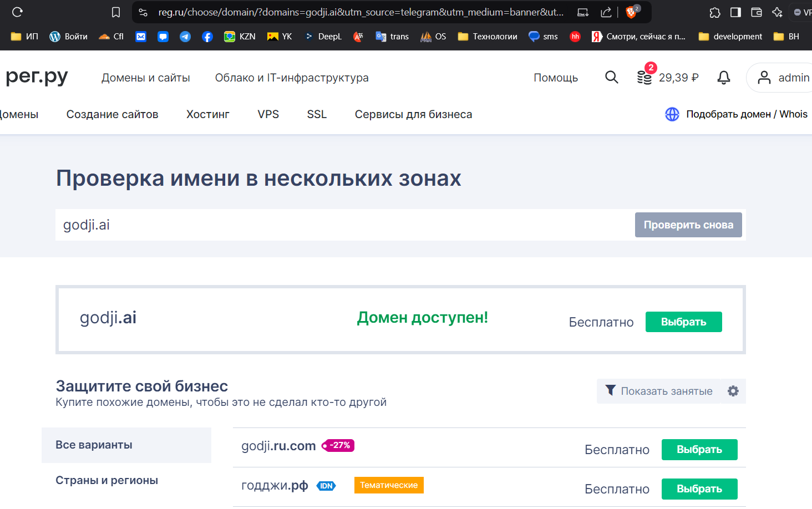
Task: Go to the рег.ру home logo
Action: pyautogui.click(x=37, y=77)
